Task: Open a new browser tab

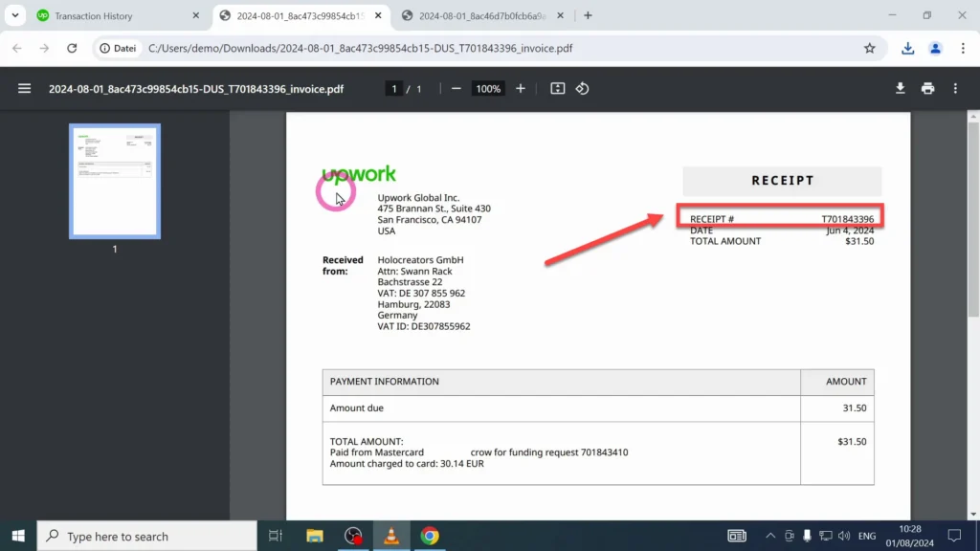Action: click(588, 15)
